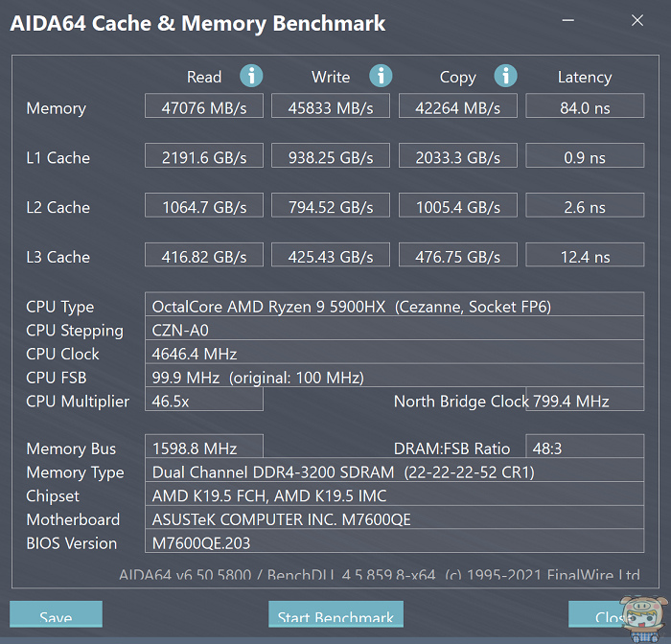Click the L1 Cache Read value
671x644 pixels.
pos(203,157)
